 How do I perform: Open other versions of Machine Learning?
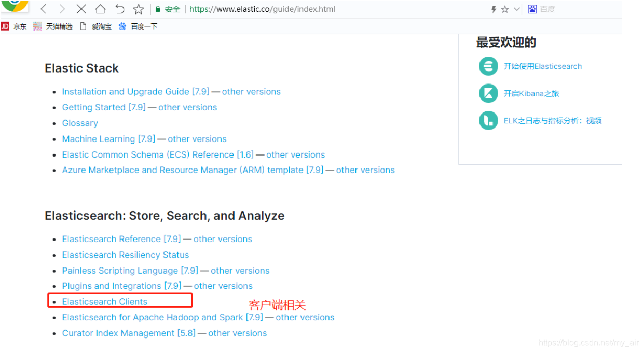197,139
